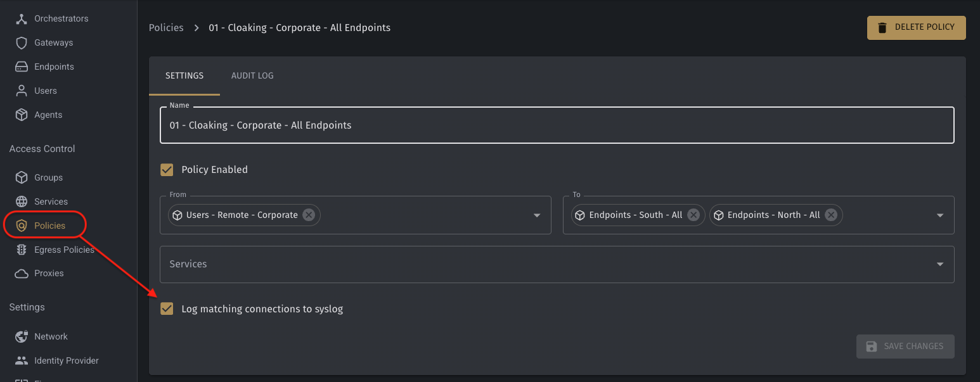Go back via the Policies breadcrumb link
The width and height of the screenshot is (980, 382).
166,28
